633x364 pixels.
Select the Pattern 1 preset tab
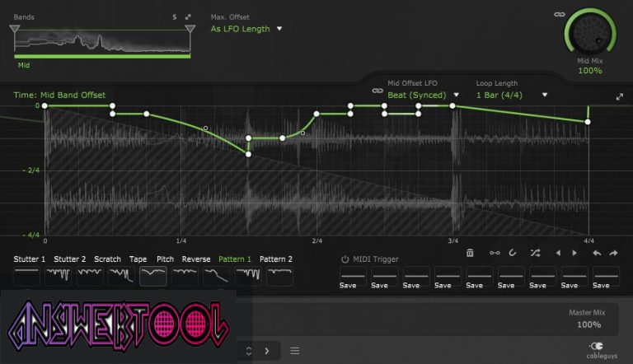pyautogui.click(x=235, y=259)
